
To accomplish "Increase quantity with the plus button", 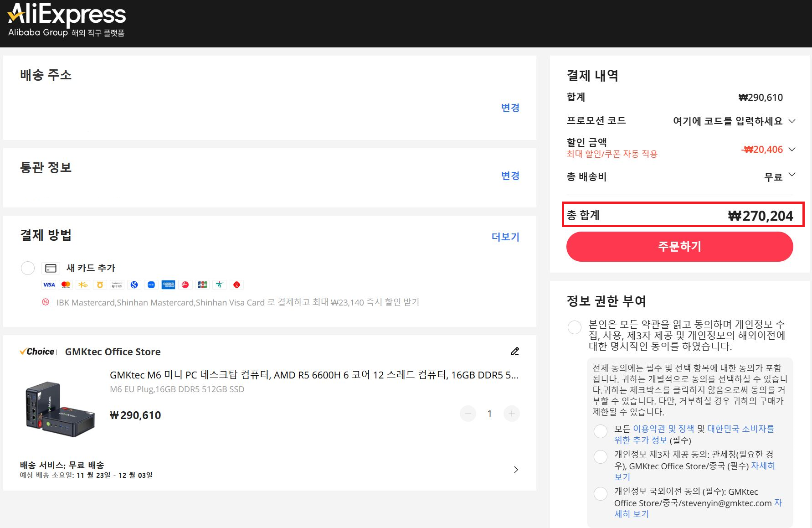I will tap(512, 414).
